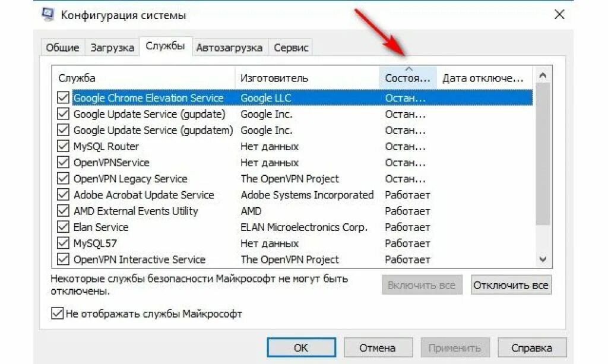Disable the MySQL Router service checkbox
Screen dimensions: 608x364
pyautogui.click(x=63, y=146)
